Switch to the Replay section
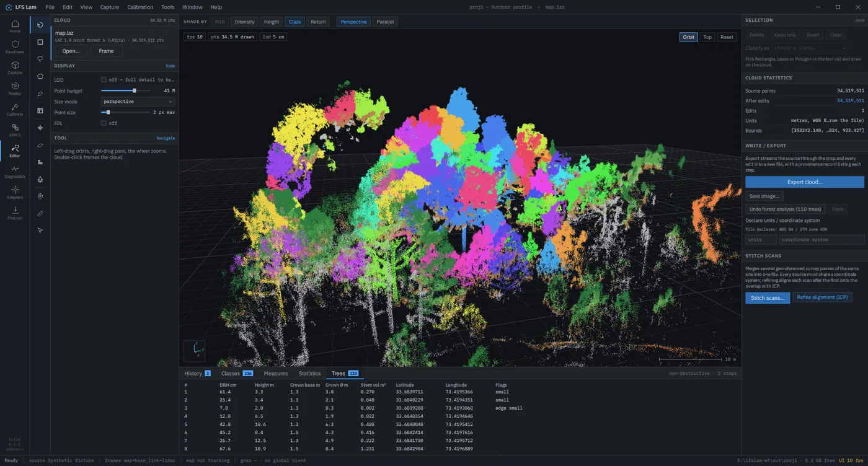This screenshot has height=466, width=868. (x=15, y=89)
